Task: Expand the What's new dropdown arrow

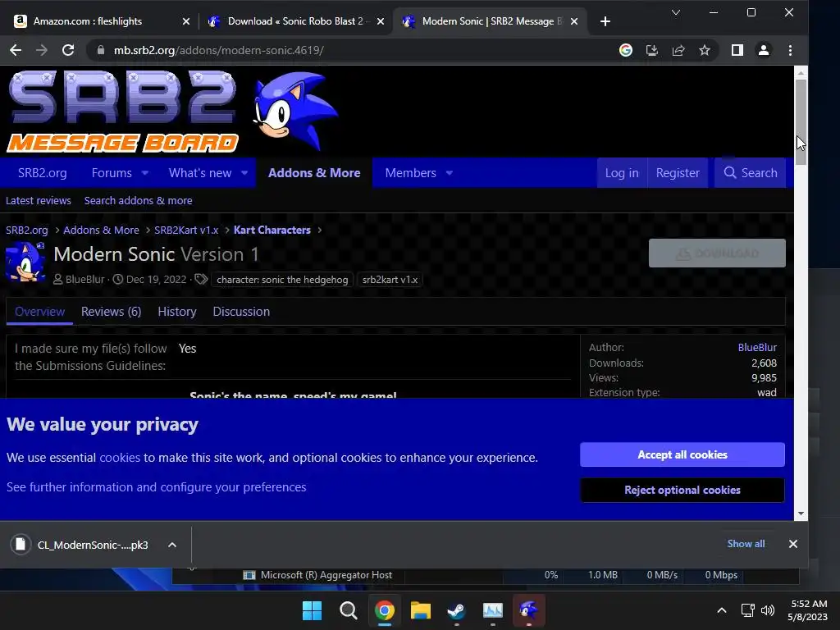Action: pos(244,173)
